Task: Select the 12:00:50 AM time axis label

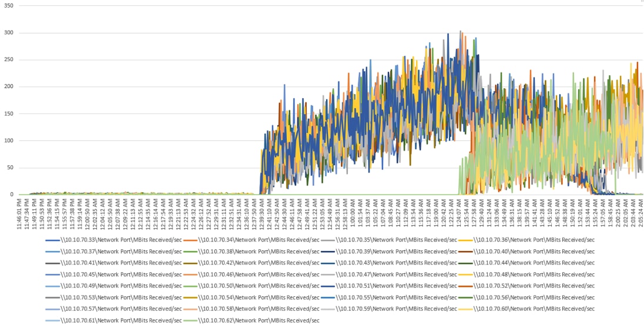Action: click(88, 214)
